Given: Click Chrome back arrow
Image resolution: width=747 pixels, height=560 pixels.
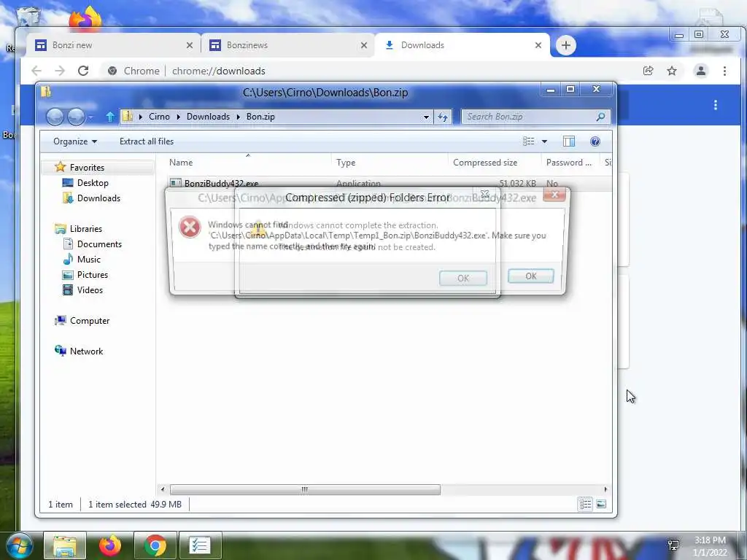Looking at the screenshot, I should 36,71.
